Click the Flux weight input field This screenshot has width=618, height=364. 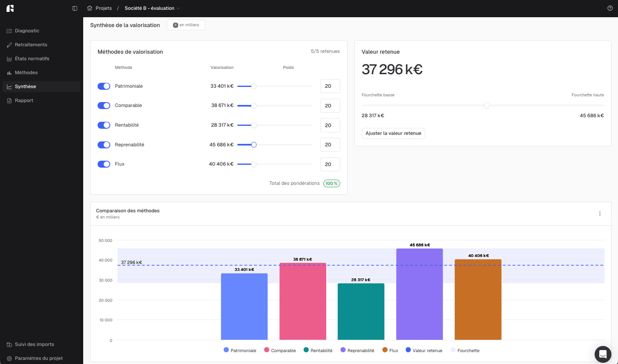[330, 164]
